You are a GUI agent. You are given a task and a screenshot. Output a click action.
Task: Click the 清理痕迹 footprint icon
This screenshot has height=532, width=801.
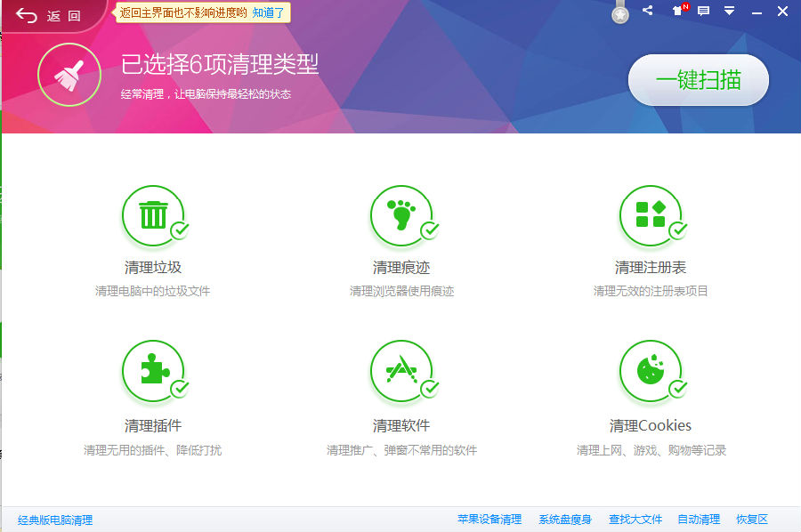(x=401, y=215)
